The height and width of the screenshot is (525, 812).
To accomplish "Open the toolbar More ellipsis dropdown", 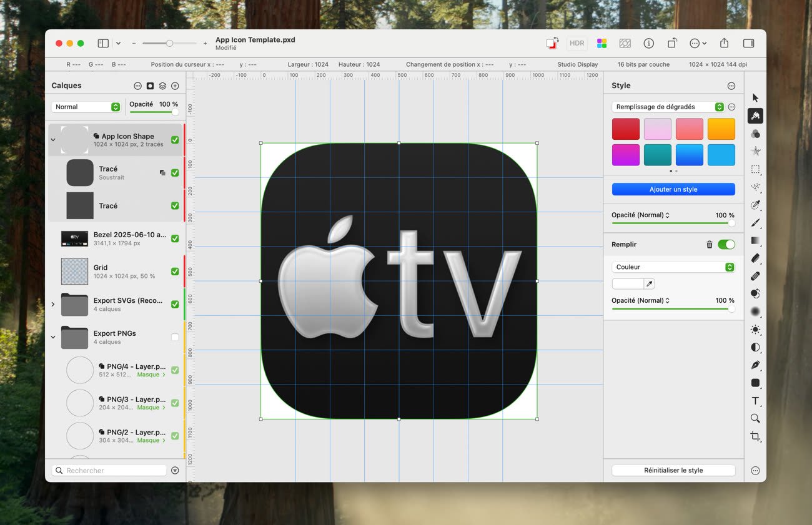I will [698, 43].
